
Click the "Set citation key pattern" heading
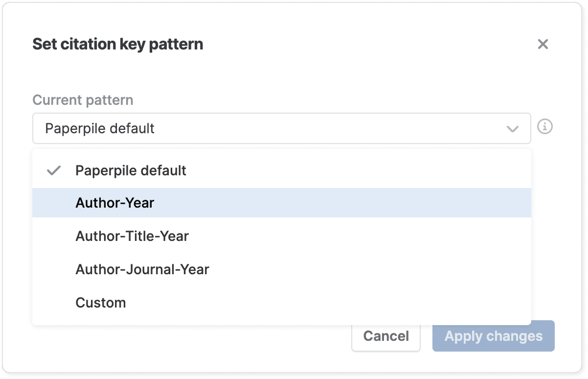coord(117,44)
